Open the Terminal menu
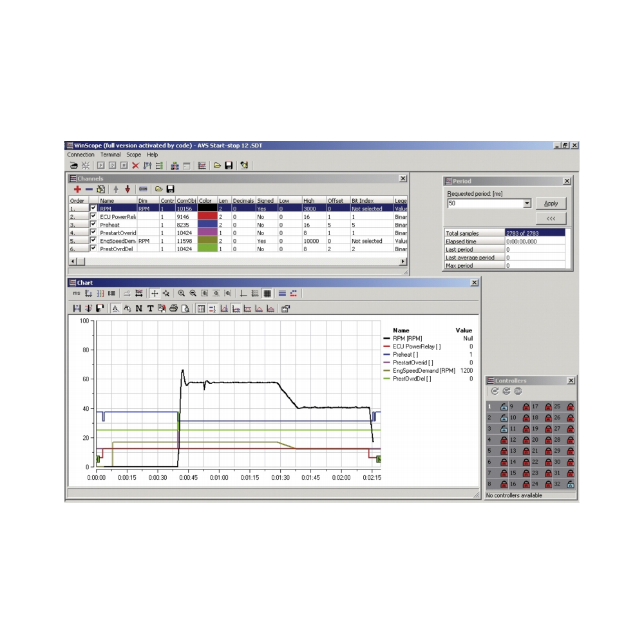 point(110,155)
